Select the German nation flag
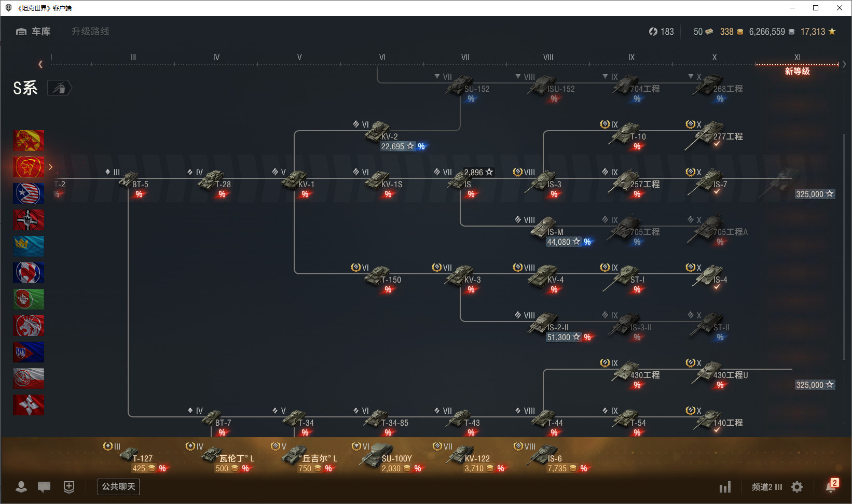 [x=29, y=220]
